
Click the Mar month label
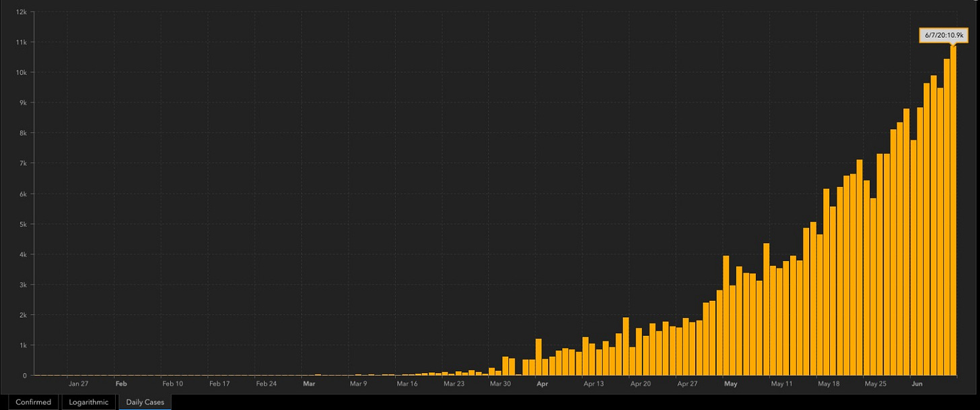[x=309, y=384]
